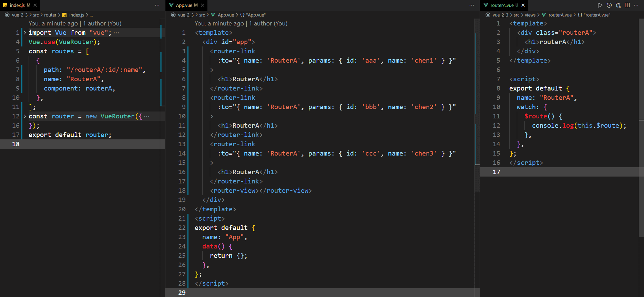Open src breadcrumb in App.vue editor
644x297 pixels.
[x=202, y=15]
